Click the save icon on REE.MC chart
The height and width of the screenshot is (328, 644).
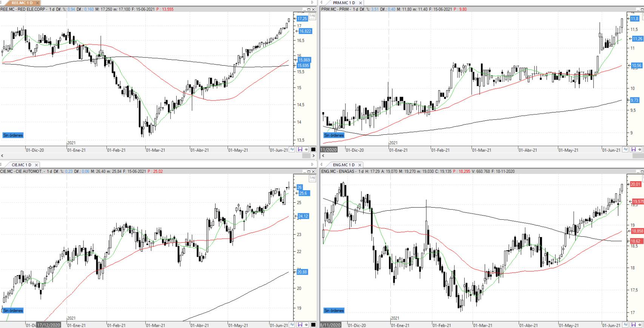[x=300, y=150]
